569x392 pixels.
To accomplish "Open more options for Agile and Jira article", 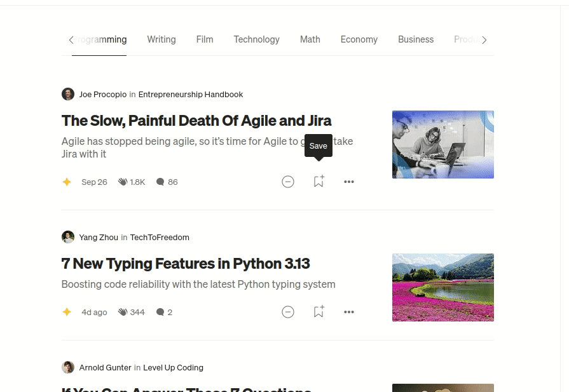I will coord(348,182).
